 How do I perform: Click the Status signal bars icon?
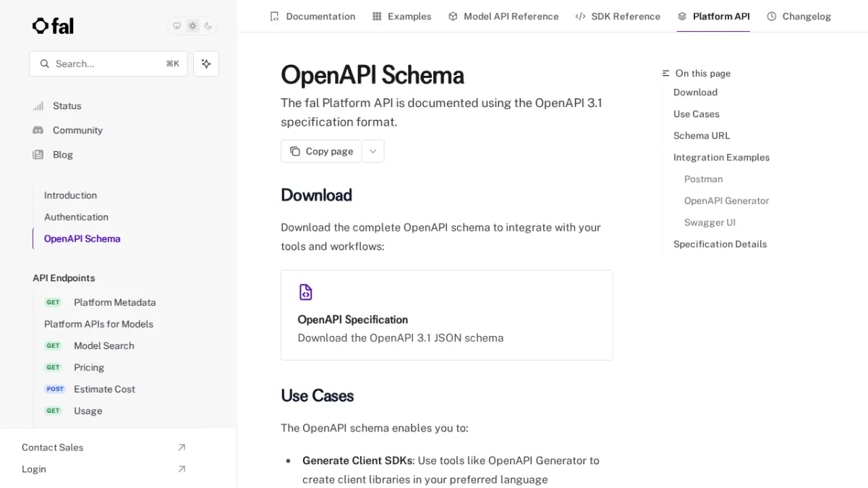(38, 106)
